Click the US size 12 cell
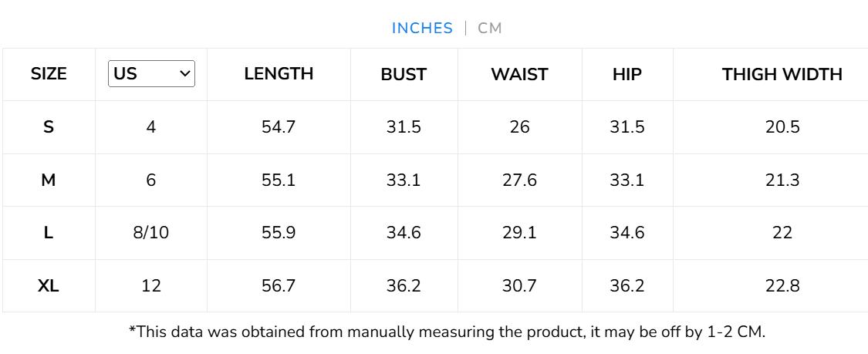Image resolution: width=868 pixels, height=354 pixels. point(151,286)
